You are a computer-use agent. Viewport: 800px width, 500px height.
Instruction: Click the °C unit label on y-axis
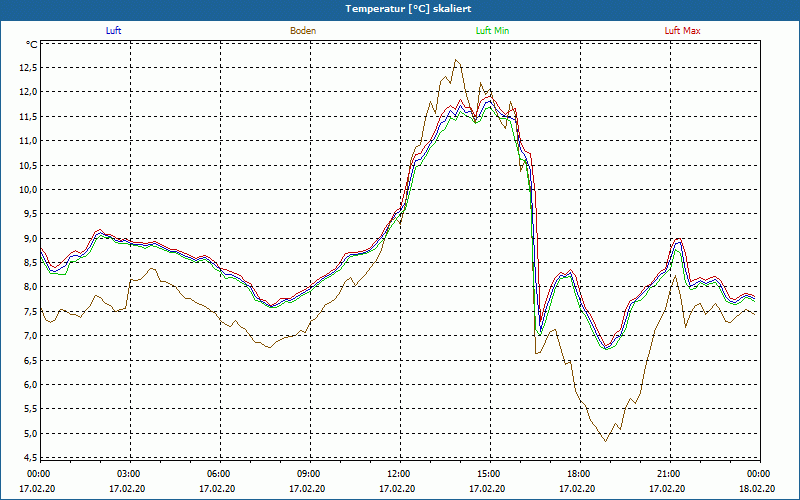tap(32, 45)
